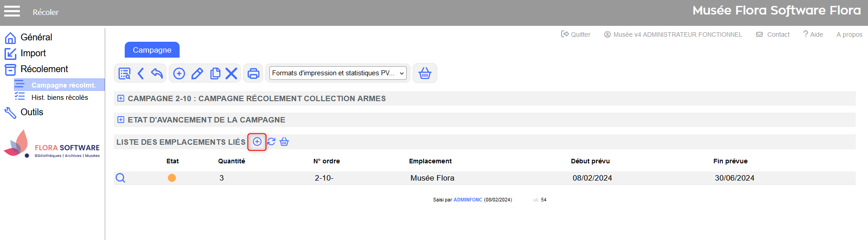Screen dimensions: 868x240
Task: Click the orange status dot in Etat column
Action: (x=172, y=178)
